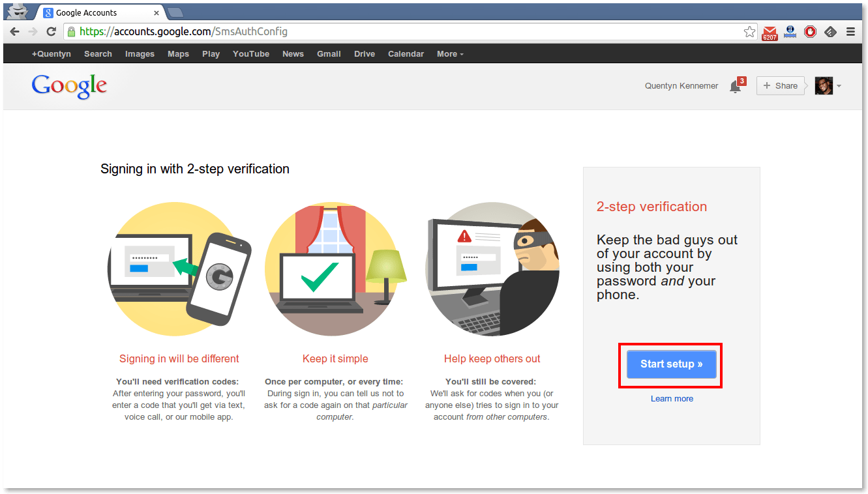
Task: Open Drive in the Google bar
Action: click(x=365, y=54)
